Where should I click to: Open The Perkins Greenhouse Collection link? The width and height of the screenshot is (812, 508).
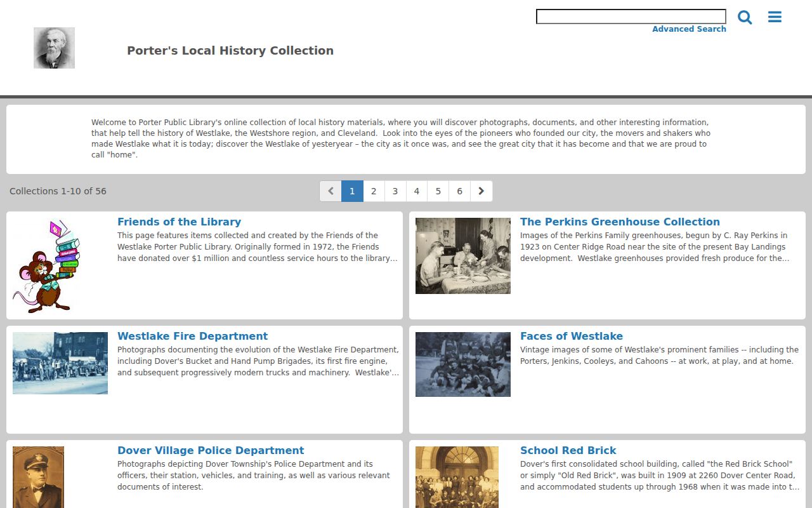(x=620, y=222)
